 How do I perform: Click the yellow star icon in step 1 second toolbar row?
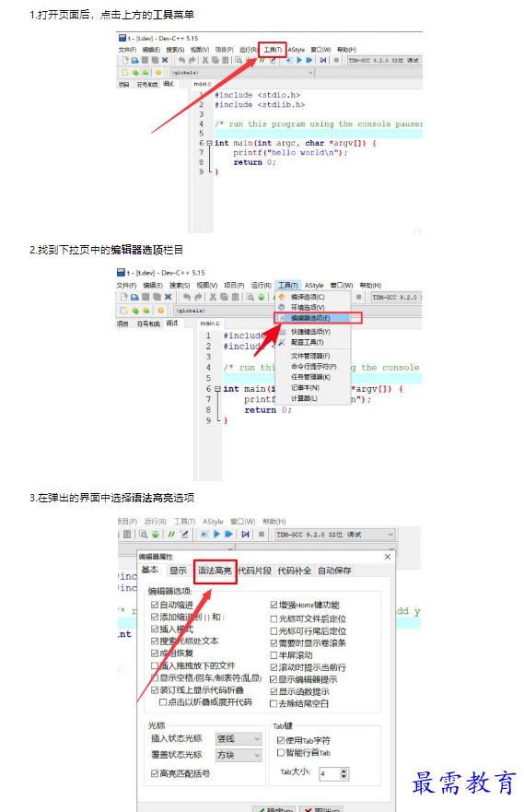158,73
